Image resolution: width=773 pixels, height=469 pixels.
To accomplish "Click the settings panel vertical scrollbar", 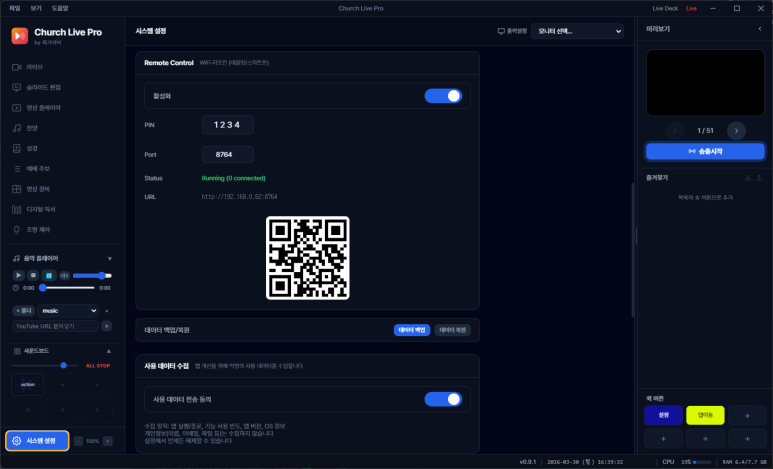I will pyautogui.click(x=633, y=250).
